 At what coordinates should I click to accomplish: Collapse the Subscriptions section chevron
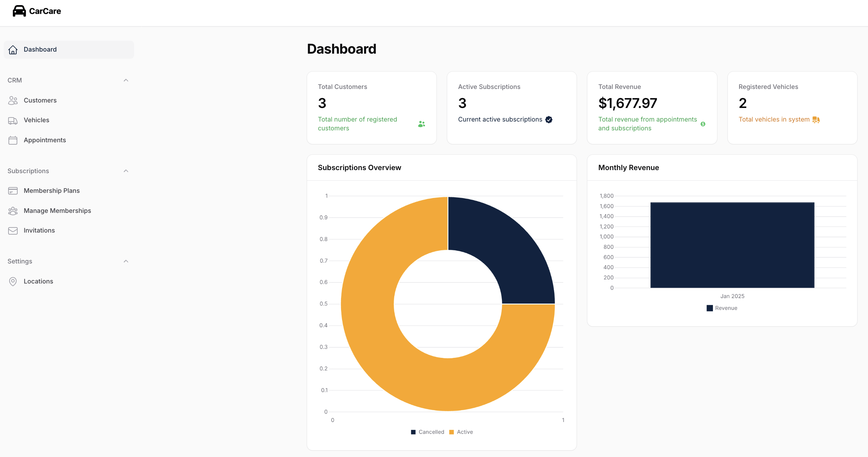click(126, 171)
